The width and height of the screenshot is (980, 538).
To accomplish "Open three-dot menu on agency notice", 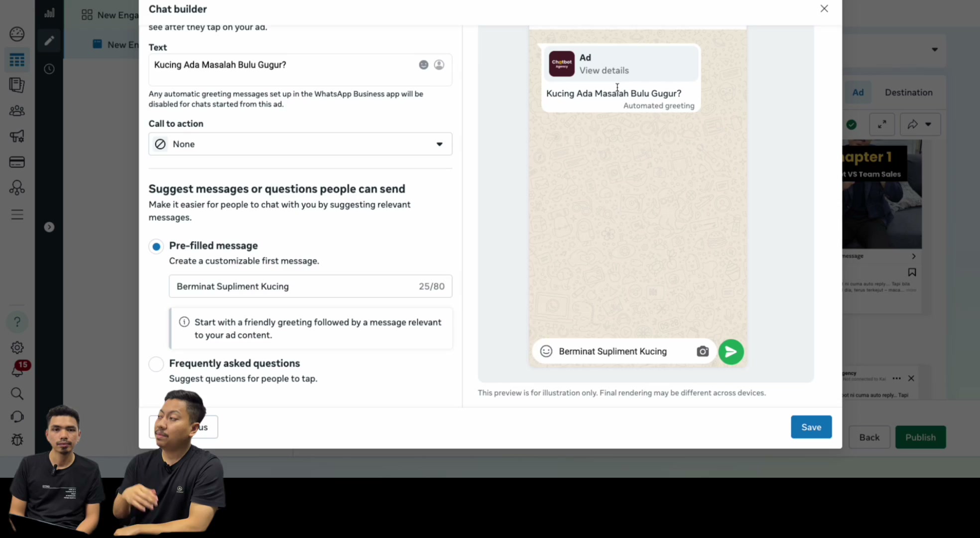I will [896, 379].
